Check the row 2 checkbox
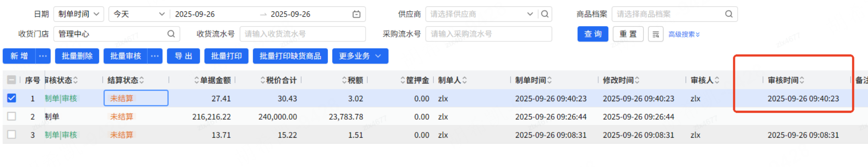 tap(12, 116)
